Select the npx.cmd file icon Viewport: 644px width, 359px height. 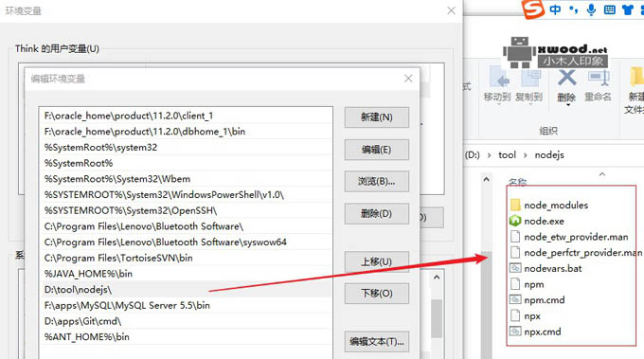tap(515, 332)
